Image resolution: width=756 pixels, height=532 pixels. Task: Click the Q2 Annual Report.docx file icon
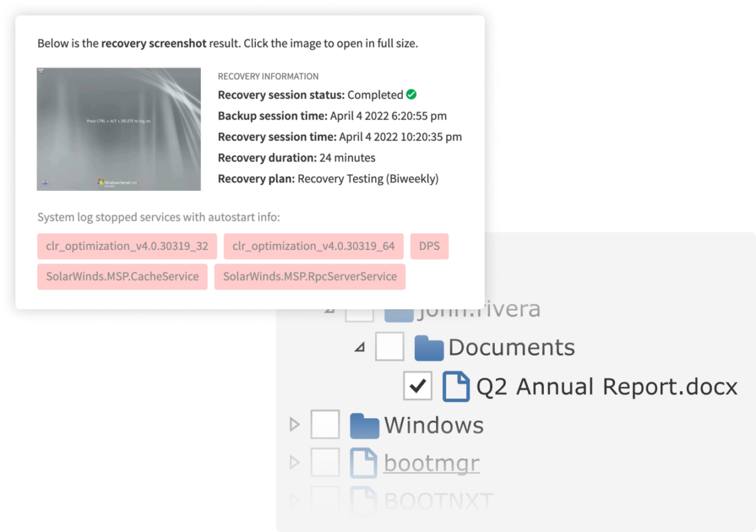456,386
